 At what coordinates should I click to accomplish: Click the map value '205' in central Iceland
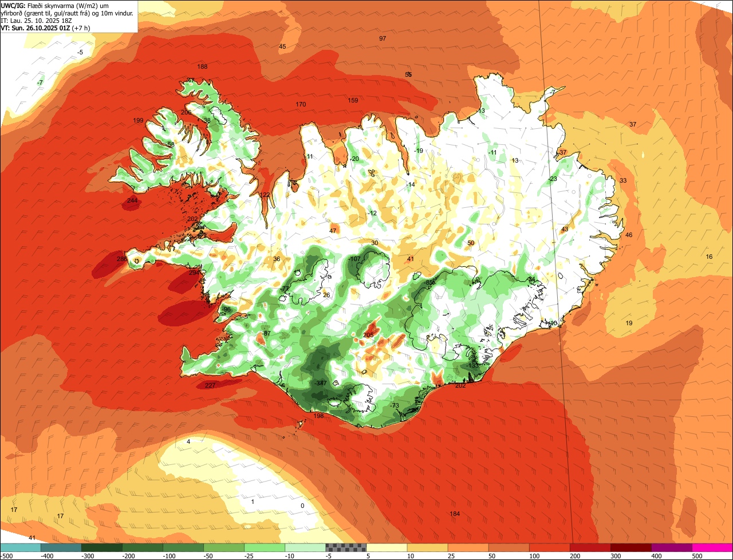click(x=368, y=335)
